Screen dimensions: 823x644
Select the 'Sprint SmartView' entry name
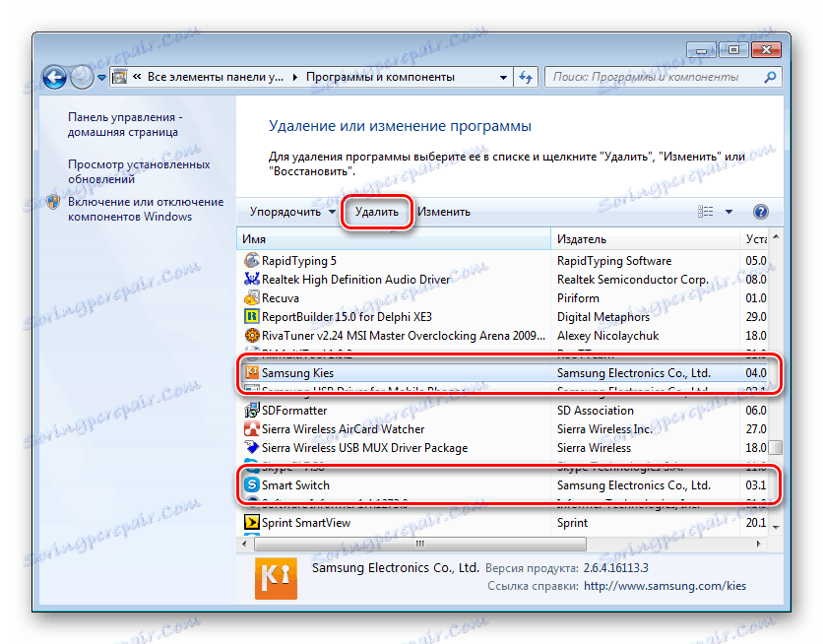coord(306,523)
